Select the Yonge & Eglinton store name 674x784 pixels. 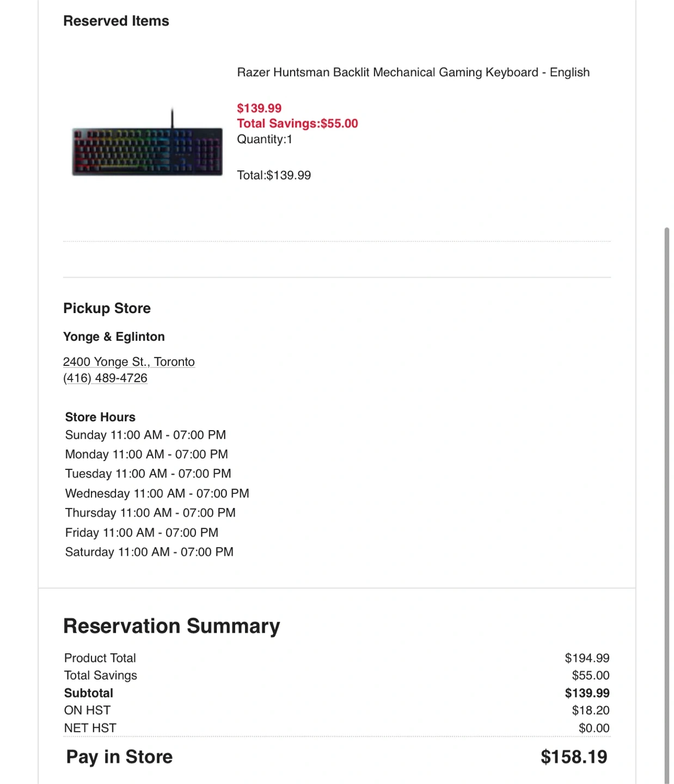[x=114, y=336]
